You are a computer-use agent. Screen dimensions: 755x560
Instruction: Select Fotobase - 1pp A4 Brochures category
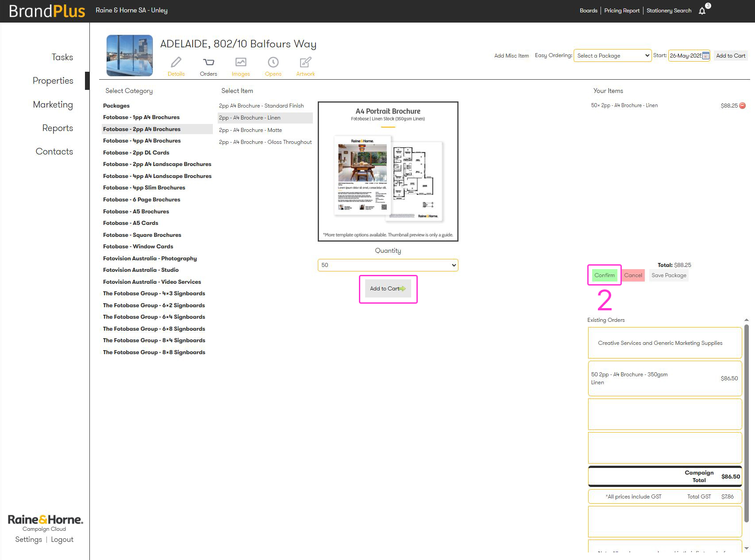(141, 117)
